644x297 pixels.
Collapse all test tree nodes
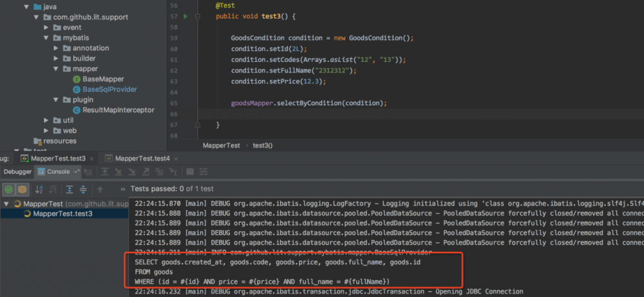(83, 189)
